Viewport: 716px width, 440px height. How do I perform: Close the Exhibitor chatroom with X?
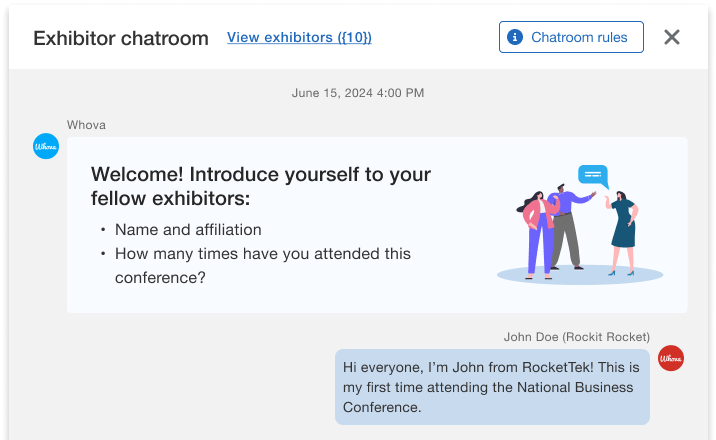tap(672, 37)
